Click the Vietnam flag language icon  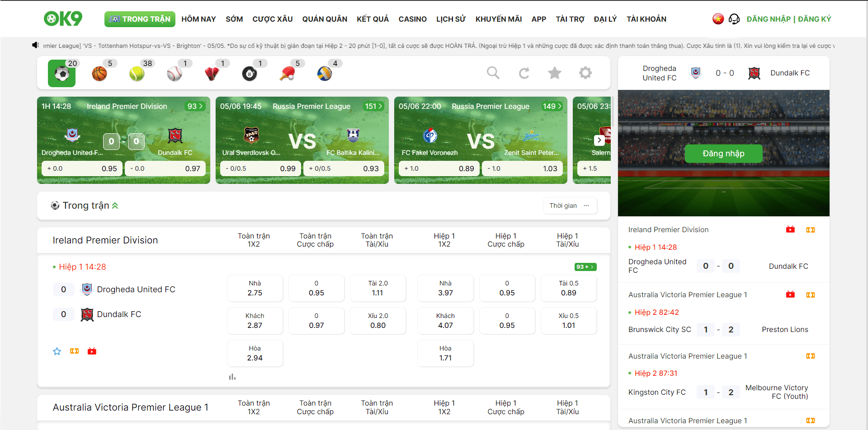(x=718, y=19)
